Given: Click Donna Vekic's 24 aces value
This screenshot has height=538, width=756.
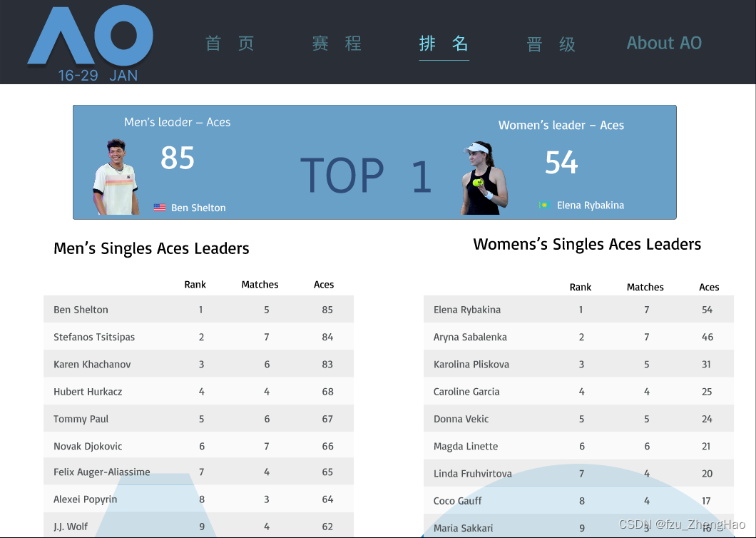Looking at the screenshot, I should coord(707,419).
